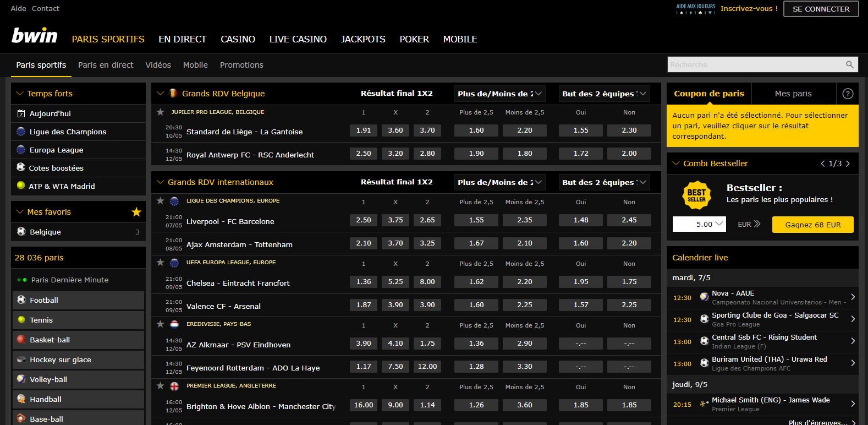Go to previous Combi Bestseller slide
Image resolution: width=868 pixels, height=425 pixels.
tap(823, 164)
